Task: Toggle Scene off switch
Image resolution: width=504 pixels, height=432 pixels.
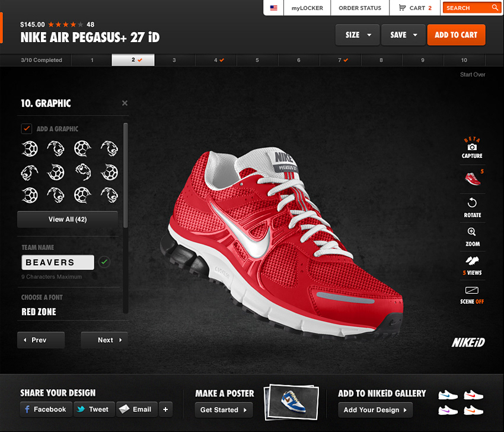Action: click(472, 295)
